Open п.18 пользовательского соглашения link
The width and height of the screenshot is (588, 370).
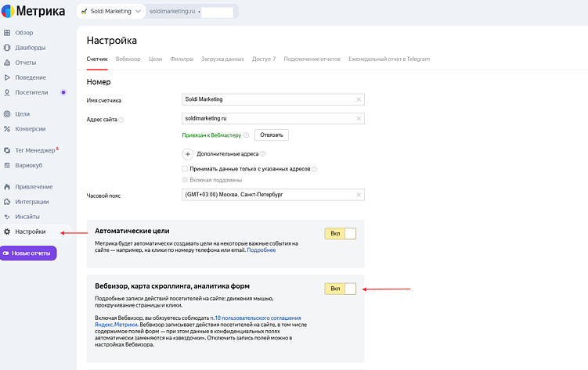click(x=255, y=318)
